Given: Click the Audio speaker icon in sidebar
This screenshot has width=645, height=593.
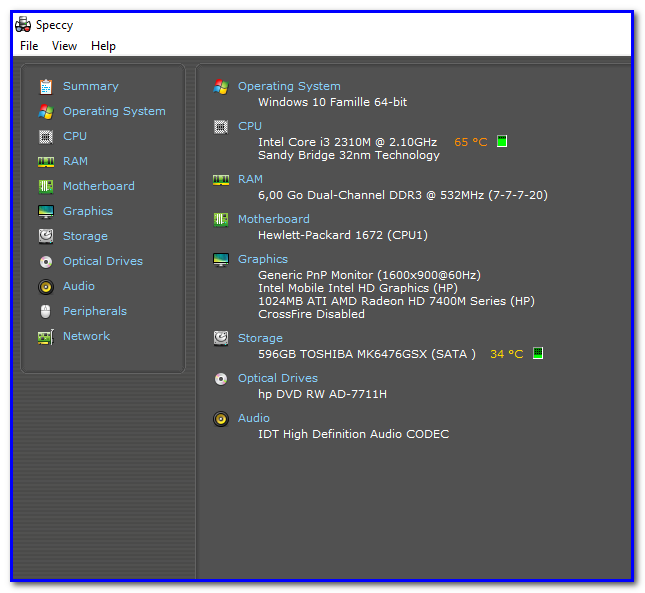Looking at the screenshot, I should click(46, 287).
